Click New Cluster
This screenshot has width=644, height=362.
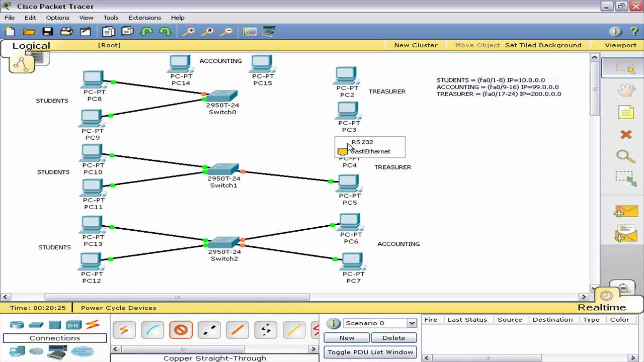(416, 45)
